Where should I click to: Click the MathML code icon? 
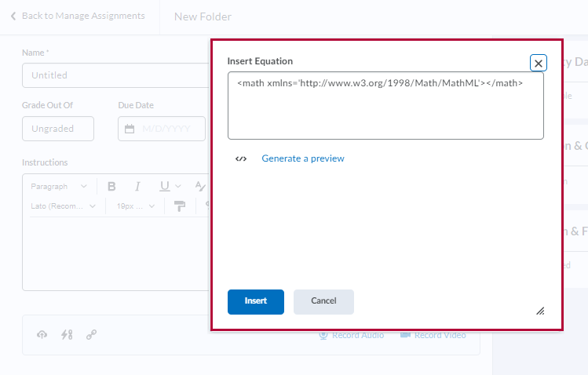[241, 158]
